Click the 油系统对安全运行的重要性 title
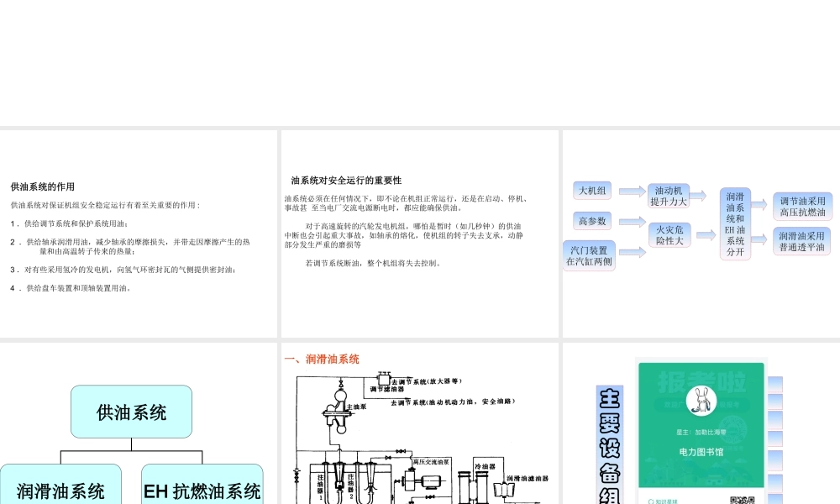The width and height of the screenshot is (840, 504). [344, 180]
